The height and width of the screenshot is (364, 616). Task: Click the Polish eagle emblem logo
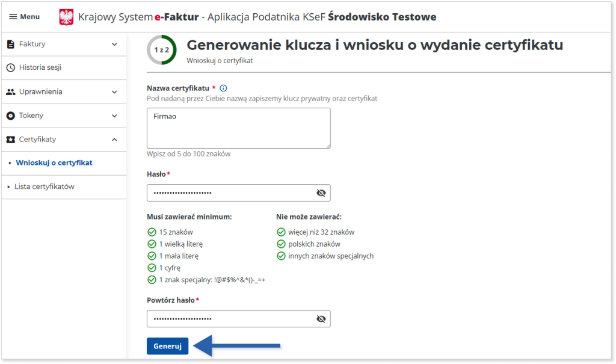pyautogui.click(x=66, y=17)
